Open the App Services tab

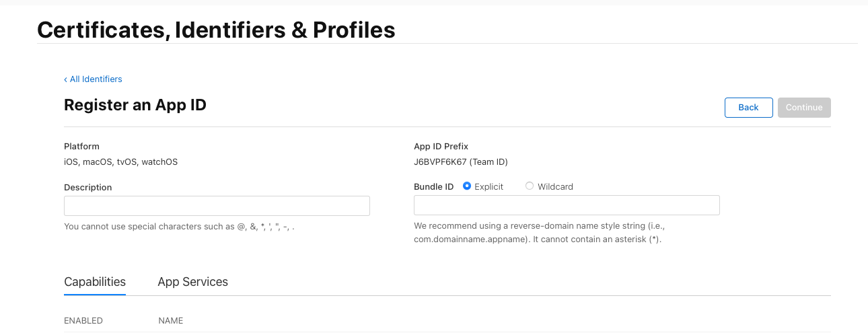pyautogui.click(x=192, y=282)
